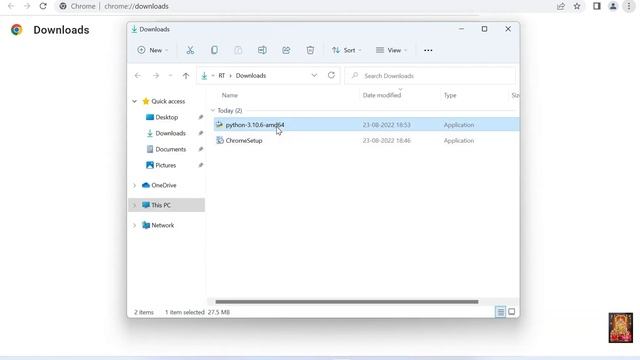Open Chrome's three-dot menu
This screenshot has width=640, height=360.
629,6
